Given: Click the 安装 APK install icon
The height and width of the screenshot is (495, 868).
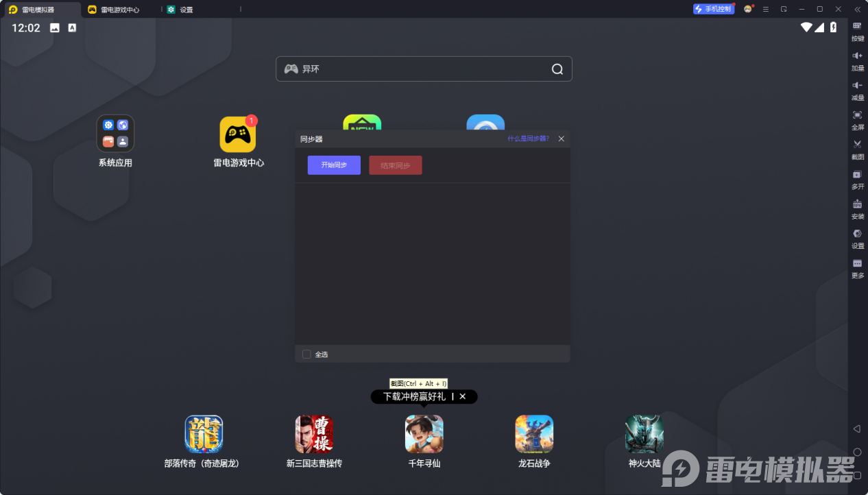Looking at the screenshot, I should pyautogui.click(x=857, y=204).
